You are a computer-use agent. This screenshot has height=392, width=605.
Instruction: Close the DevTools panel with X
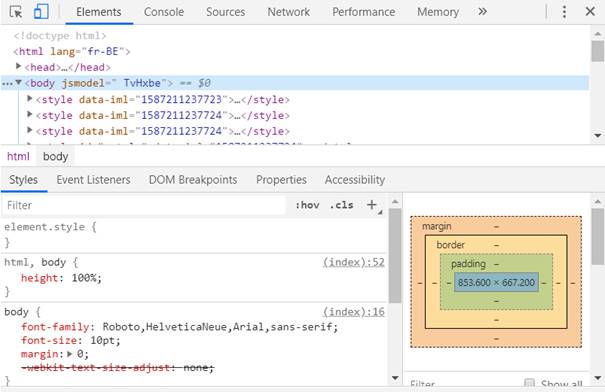(x=590, y=12)
